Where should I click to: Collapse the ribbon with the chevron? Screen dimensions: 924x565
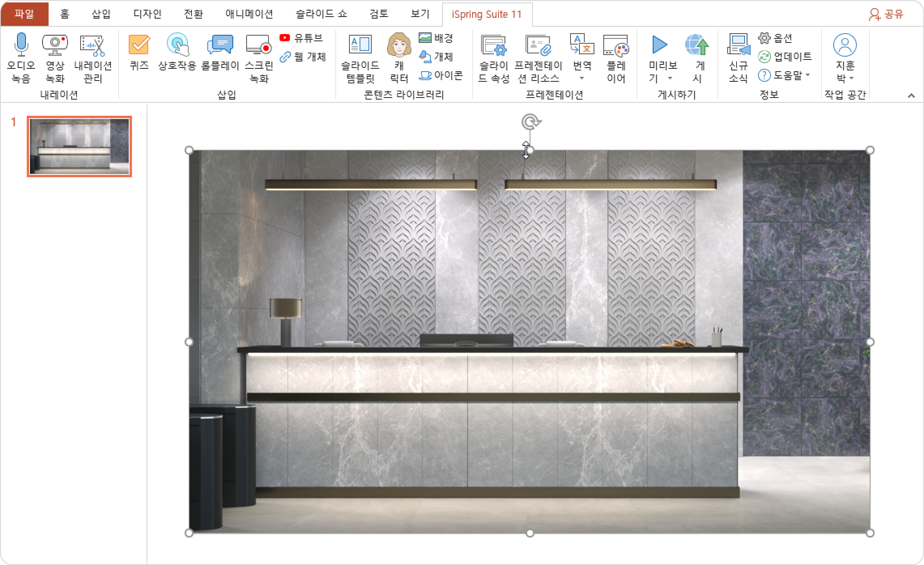coord(911,96)
